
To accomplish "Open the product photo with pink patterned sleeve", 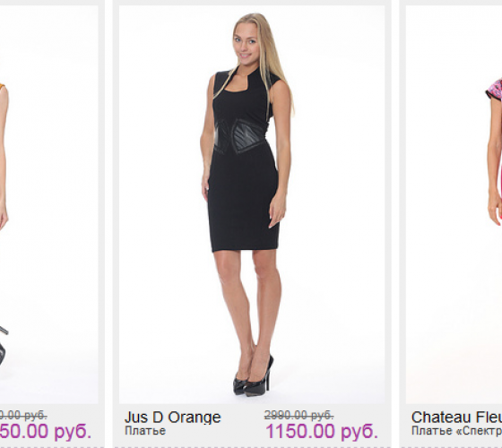I will click(454, 204).
